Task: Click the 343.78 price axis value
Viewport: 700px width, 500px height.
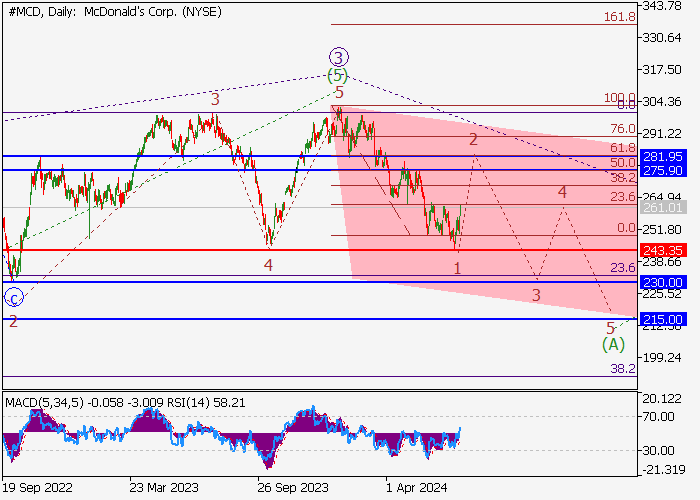Action: pos(662,6)
